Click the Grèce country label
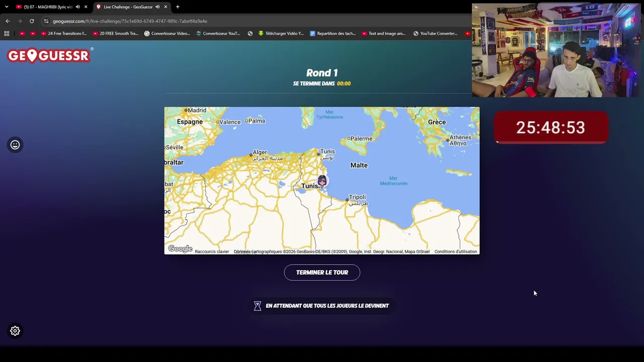The width and height of the screenshot is (644, 362). click(437, 122)
